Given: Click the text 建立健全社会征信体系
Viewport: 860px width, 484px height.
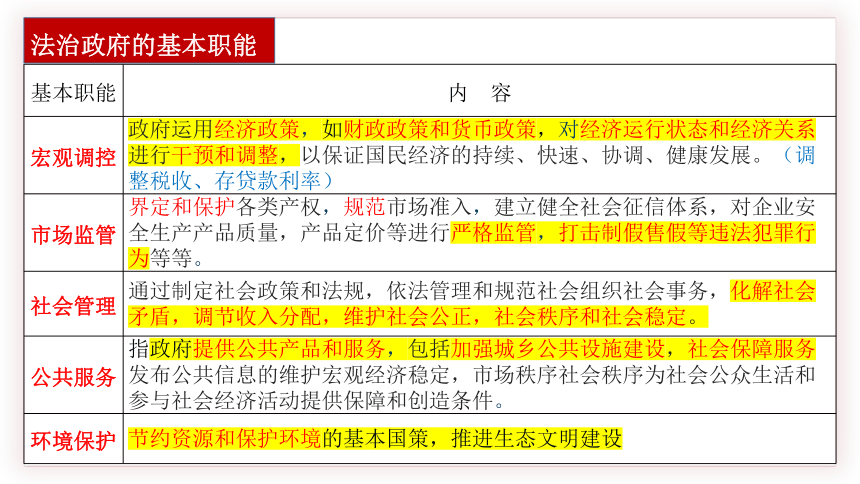Looking at the screenshot, I should tap(601, 207).
